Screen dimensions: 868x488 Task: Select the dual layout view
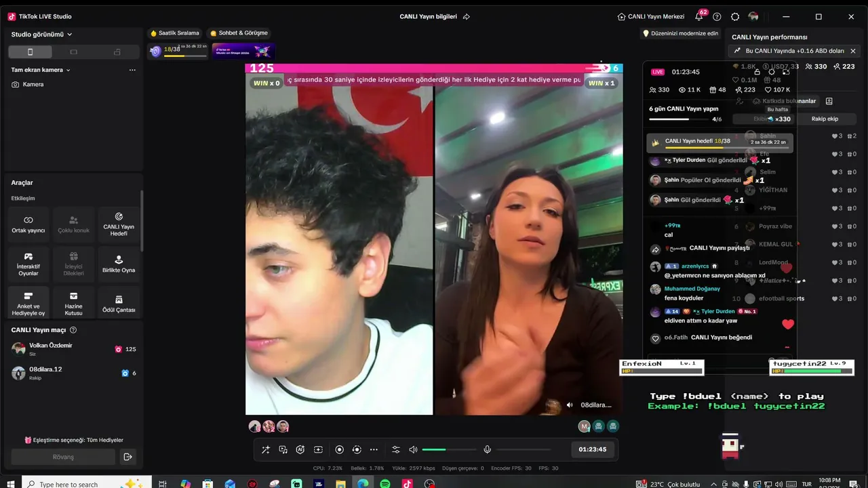click(x=117, y=52)
